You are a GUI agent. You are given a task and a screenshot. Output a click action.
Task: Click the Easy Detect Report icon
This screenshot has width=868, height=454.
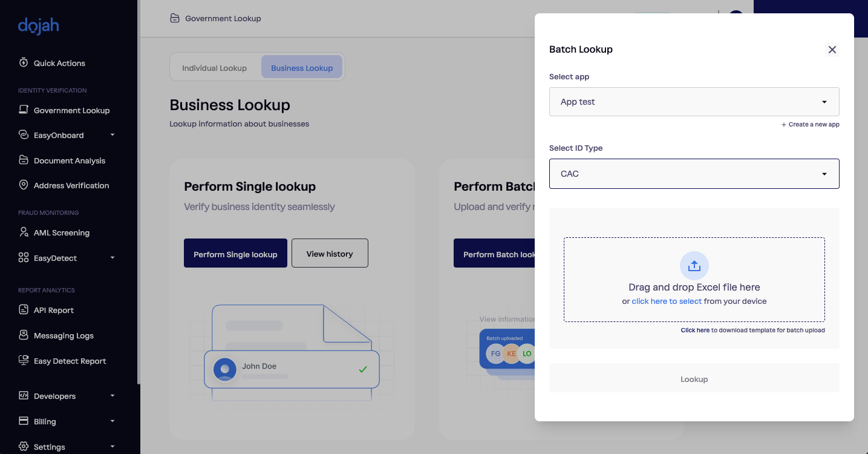coord(24,361)
